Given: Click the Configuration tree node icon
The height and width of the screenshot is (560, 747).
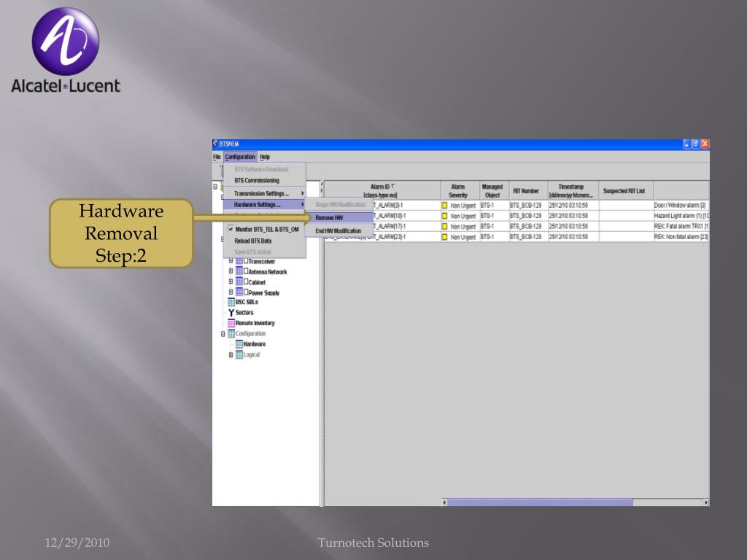Looking at the screenshot, I should tap(231, 333).
